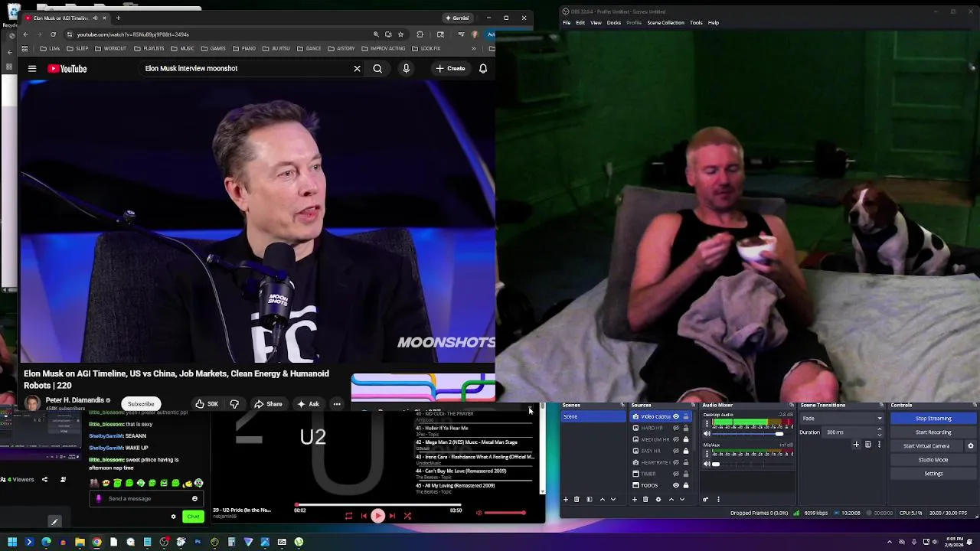The width and height of the screenshot is (980, 551).
Task: Click the address bar URL
Action: [132, 34]
